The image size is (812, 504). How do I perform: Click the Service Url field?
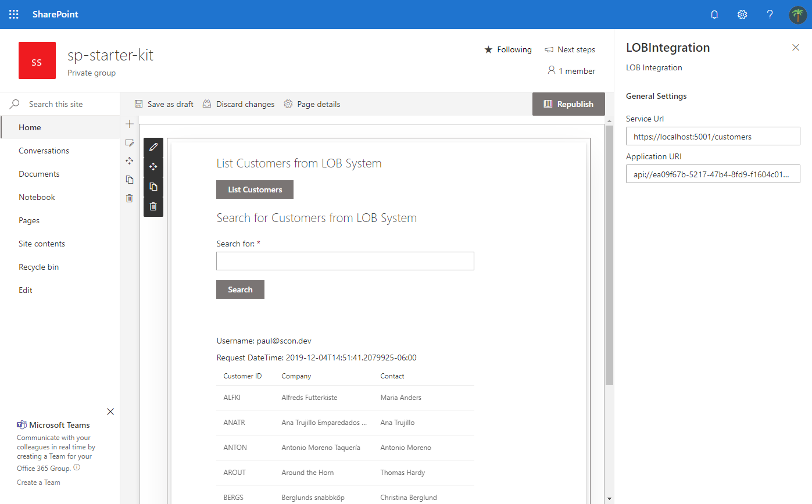[x=713, y=137]
